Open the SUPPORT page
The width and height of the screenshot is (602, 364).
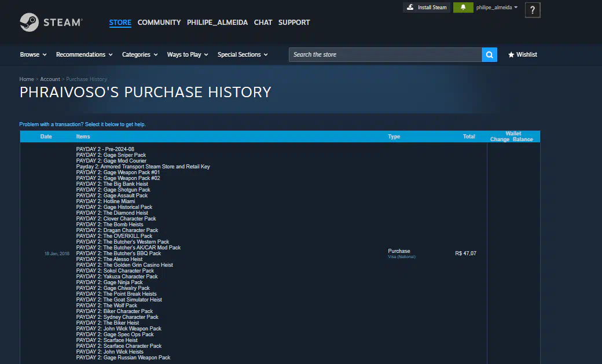294,23
